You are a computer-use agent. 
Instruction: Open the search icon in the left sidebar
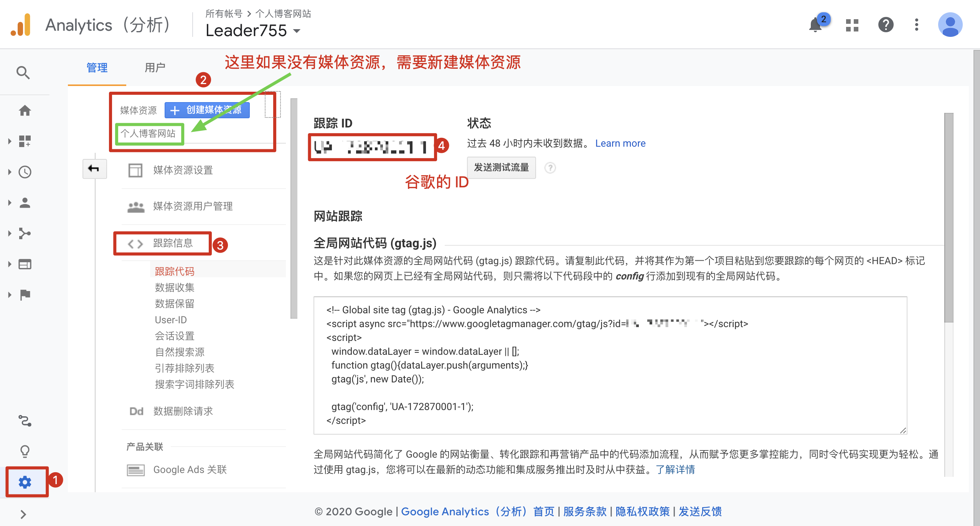pyautogui.click(x=23, y=72)
